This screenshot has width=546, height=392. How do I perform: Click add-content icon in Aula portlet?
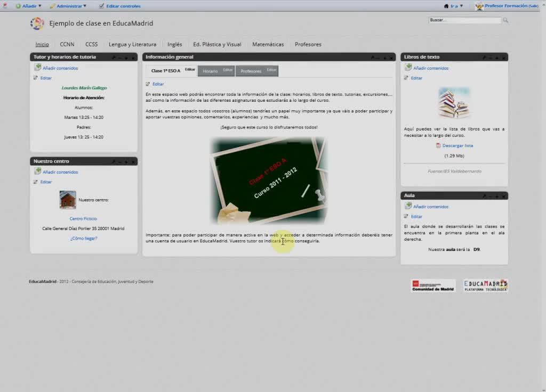(408, 206)
